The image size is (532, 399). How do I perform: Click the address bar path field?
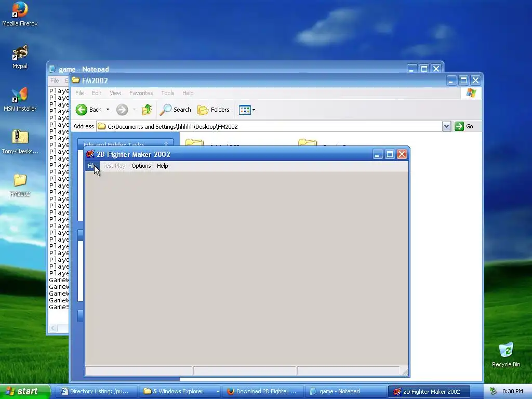click(x=270, y=127)
